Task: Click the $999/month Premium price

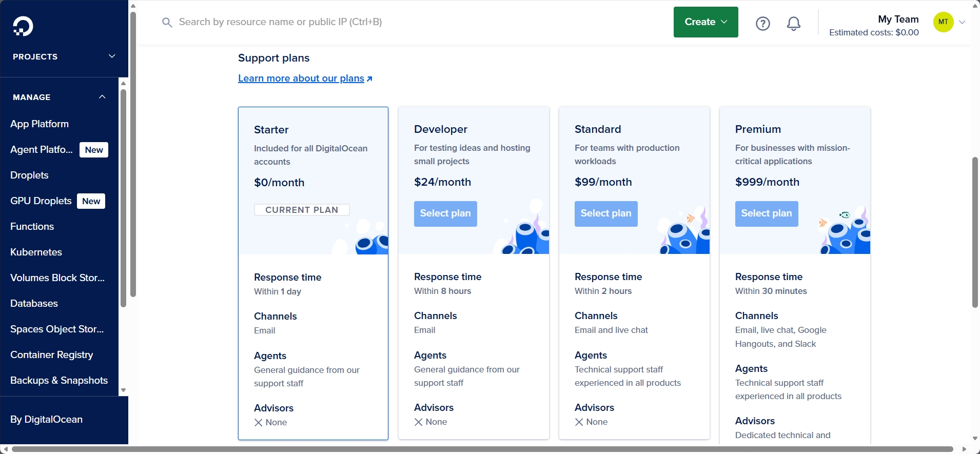Action: click(767, 182)
